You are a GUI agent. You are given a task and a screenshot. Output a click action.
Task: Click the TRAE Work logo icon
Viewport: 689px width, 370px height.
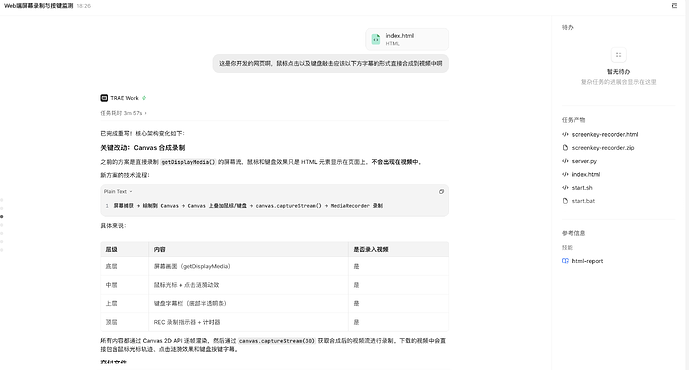tap(104, 98)
